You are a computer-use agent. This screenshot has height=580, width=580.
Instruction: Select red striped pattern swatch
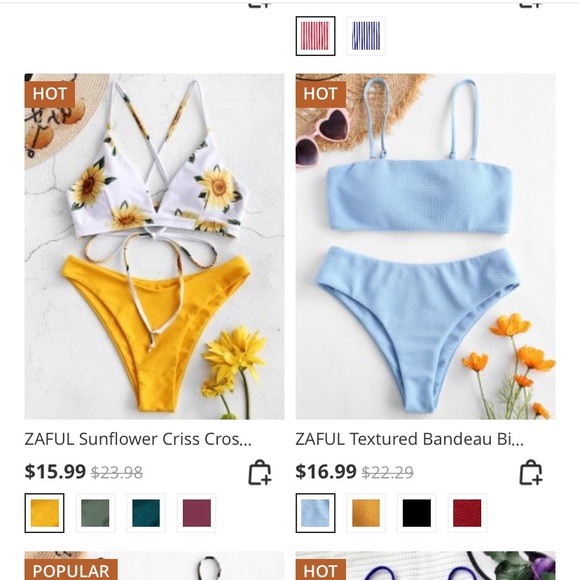tap(316, 36)
